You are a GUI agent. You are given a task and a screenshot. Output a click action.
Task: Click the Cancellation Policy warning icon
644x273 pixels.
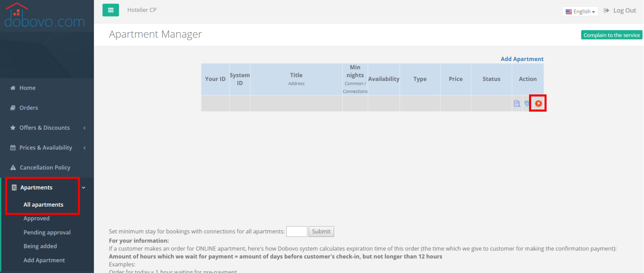(13, 168)
